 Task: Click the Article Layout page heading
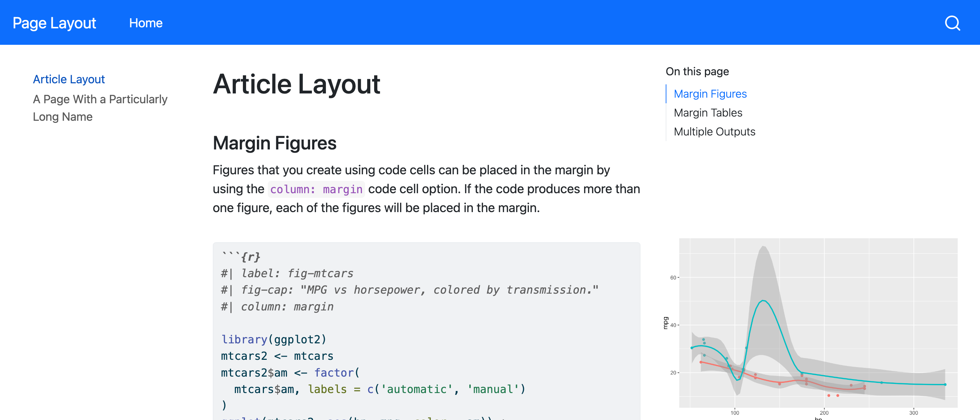pyautogui.click(x=296, y=84)
